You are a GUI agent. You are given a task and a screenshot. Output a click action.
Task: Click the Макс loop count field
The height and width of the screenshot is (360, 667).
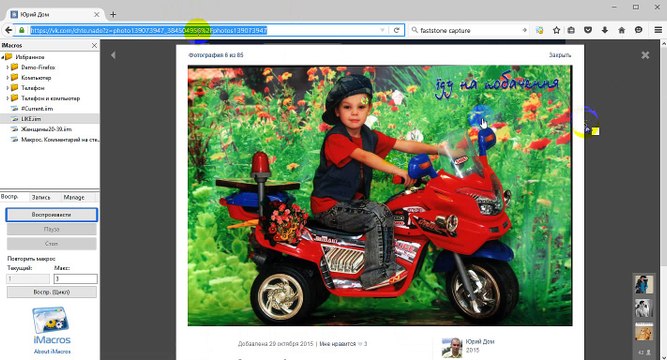tap(76, 279)
